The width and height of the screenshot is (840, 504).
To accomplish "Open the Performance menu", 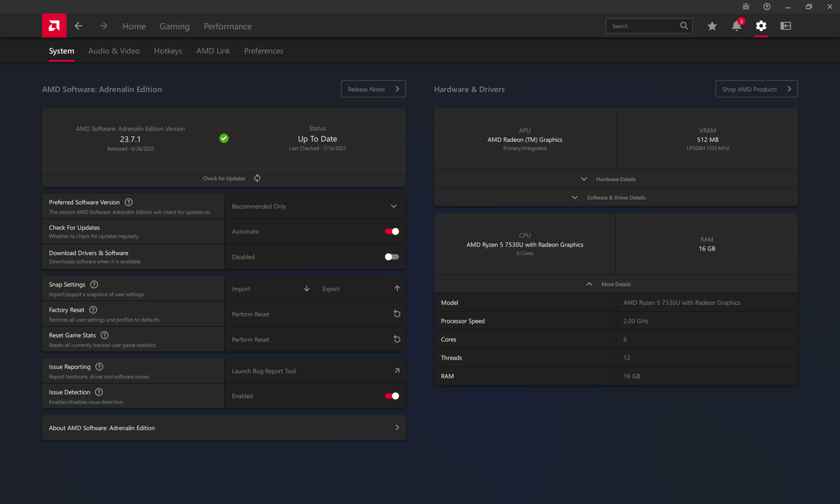I will 227,26.
